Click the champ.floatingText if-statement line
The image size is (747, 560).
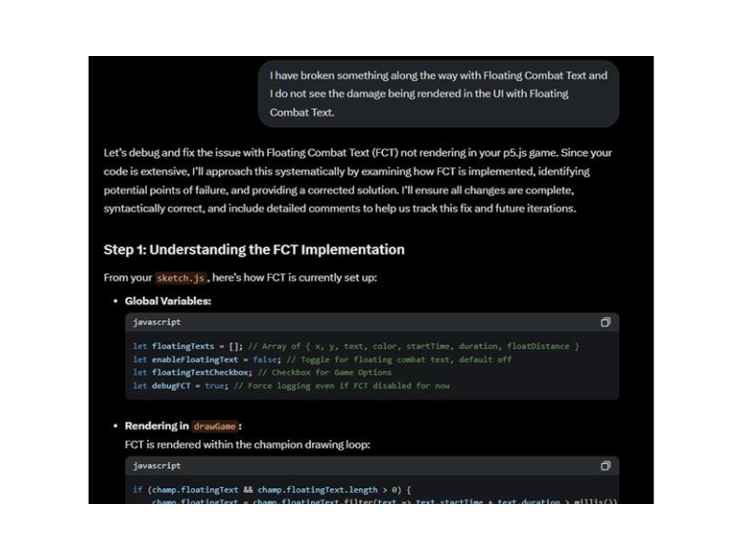pyautogui.click(x=272, y=489)
